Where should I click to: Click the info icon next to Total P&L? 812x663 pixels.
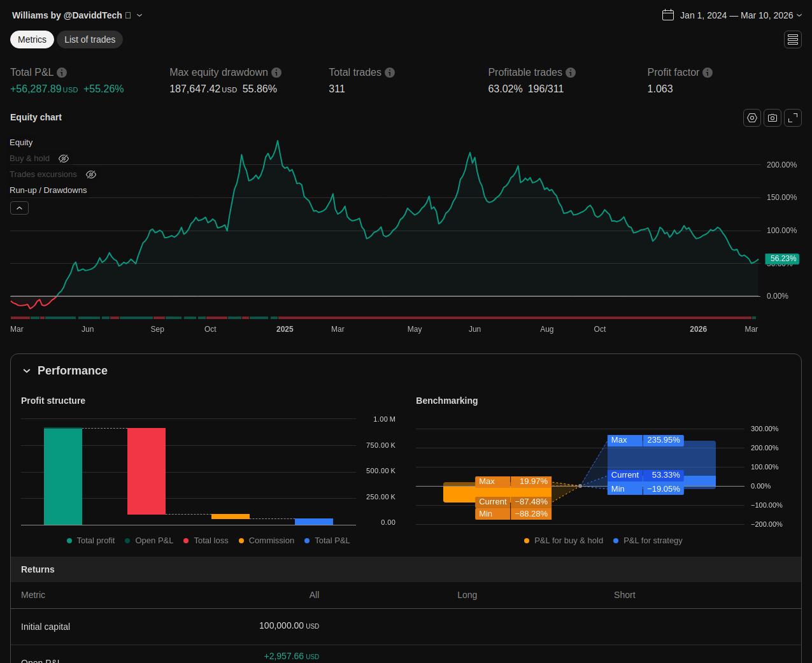point(62,73)
